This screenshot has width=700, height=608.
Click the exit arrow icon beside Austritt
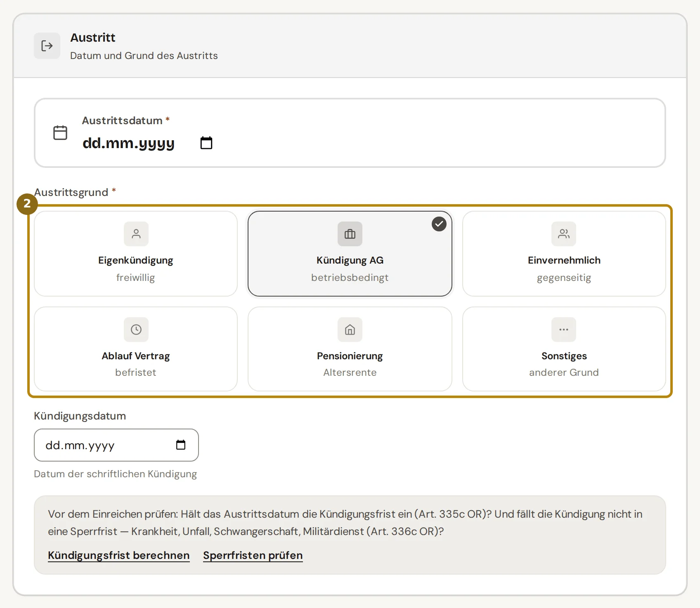tap(47, 46)
